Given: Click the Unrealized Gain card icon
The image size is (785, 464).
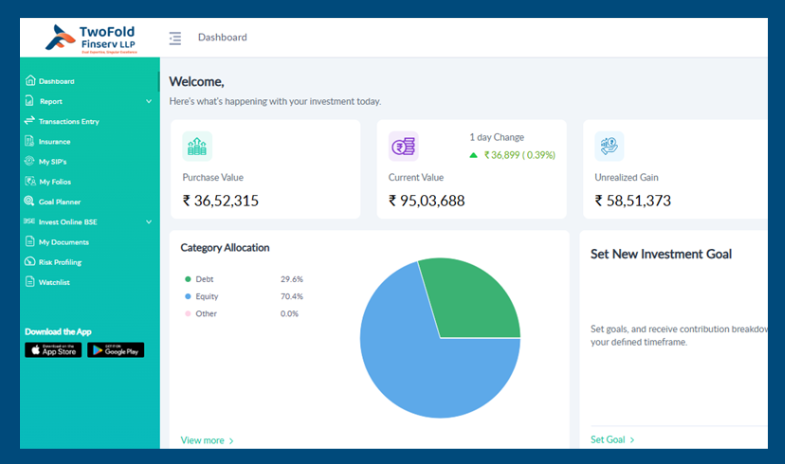Looking at the screenshot, I should click(609, 146).
